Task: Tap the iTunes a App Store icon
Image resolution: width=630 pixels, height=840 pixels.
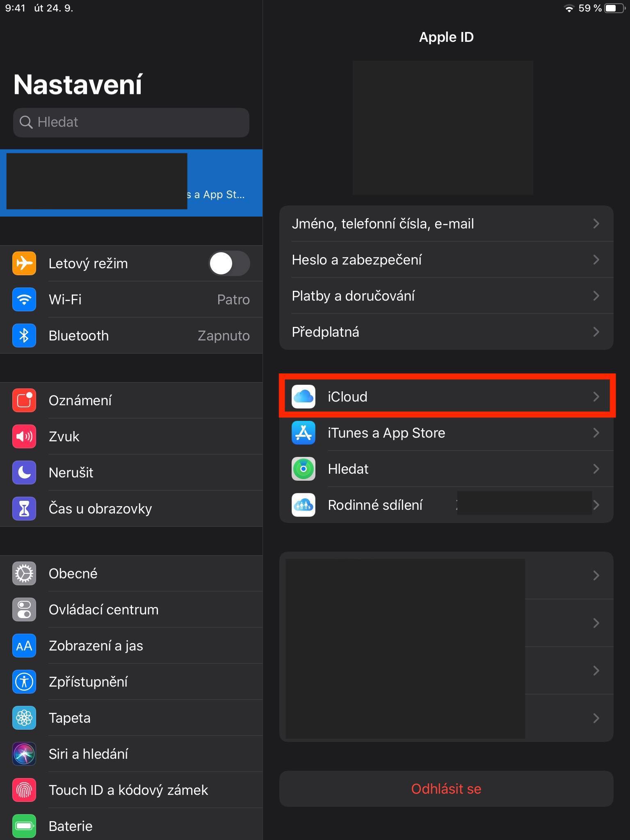Action: coord(304,433)
